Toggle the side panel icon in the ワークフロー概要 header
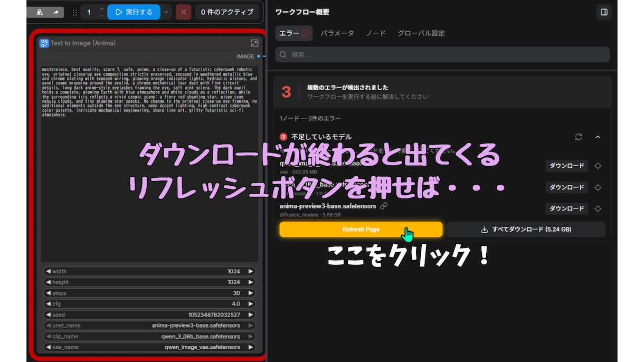This screenshot has width=644, height=362. (x=604, y=12)
